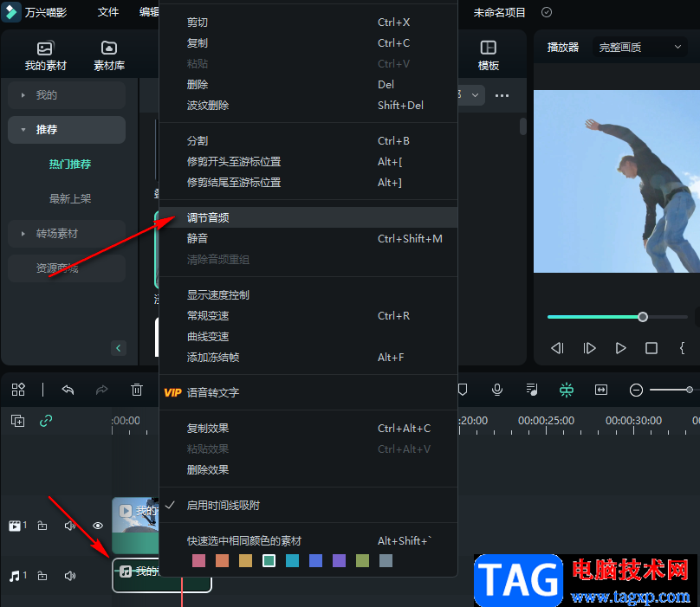Click the project saved status check icon

click(x=547, y=12)
